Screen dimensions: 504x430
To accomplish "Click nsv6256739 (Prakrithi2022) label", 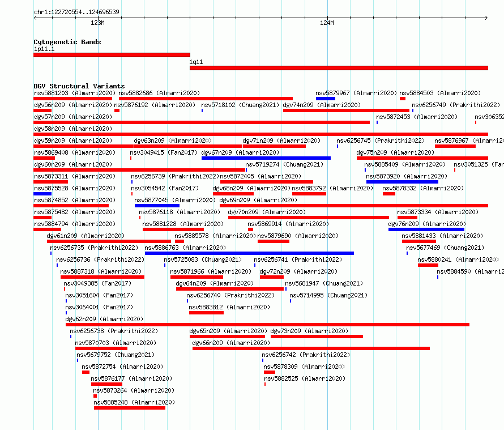I will (x=175, y=176).
